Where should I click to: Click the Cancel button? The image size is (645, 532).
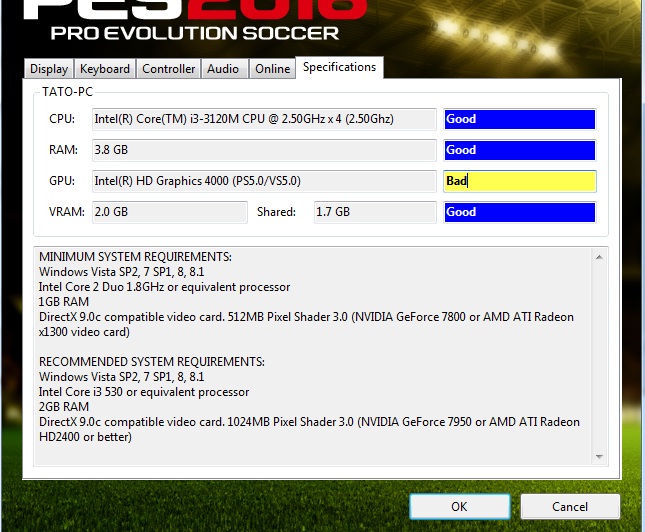[570, 506]
